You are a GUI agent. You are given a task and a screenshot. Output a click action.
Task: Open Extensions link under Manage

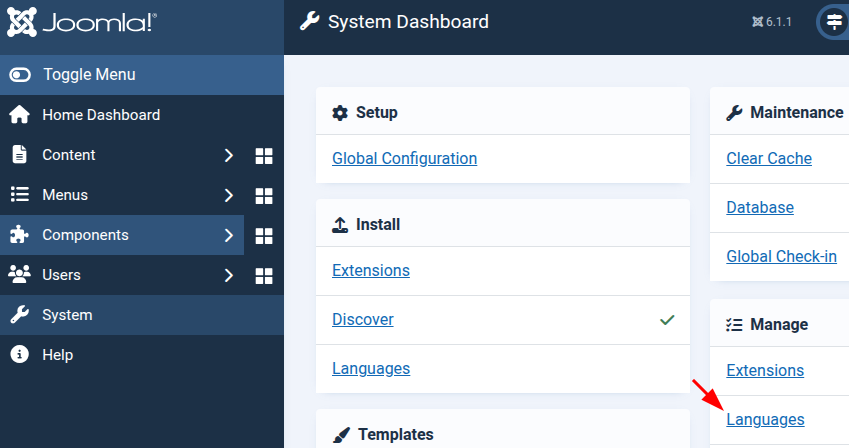pyautogui.click(x=765, y=371)
